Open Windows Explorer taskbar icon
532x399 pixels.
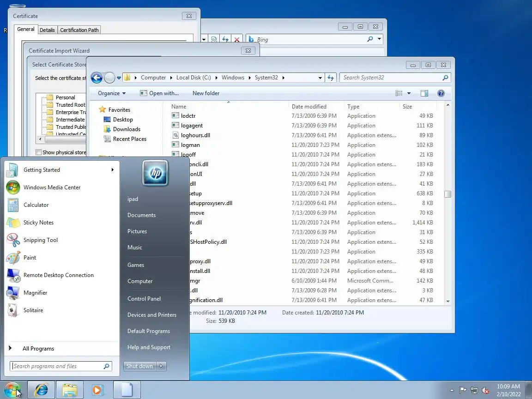point(70,390)
